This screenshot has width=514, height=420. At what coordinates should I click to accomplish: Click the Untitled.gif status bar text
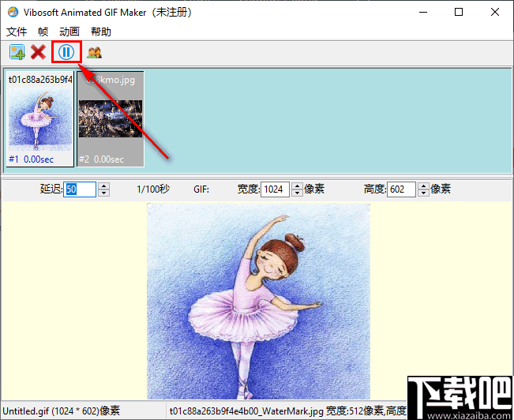(x=62, y=411)
